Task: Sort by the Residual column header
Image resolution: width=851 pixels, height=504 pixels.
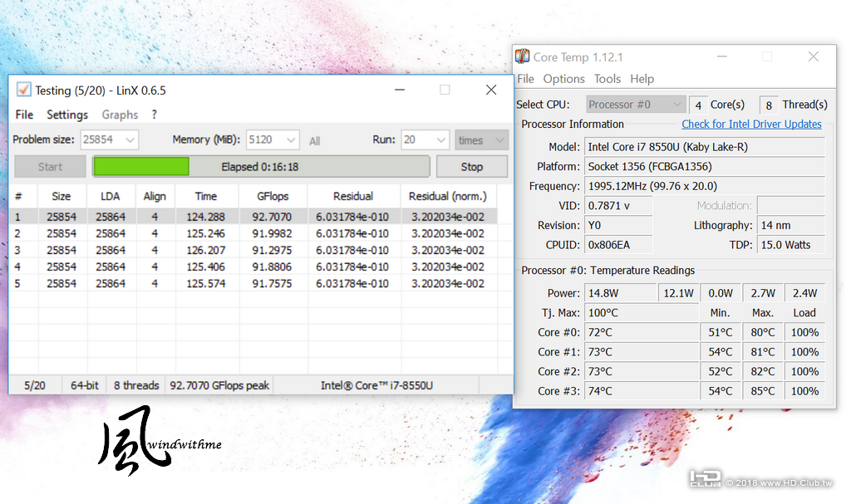Action: pos(353,197)
